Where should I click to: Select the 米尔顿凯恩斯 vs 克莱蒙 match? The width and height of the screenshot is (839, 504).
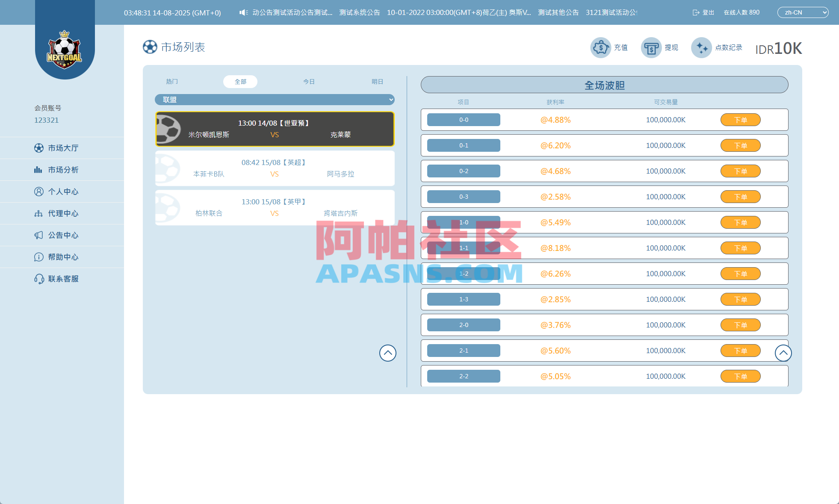(x=275, y=129)
